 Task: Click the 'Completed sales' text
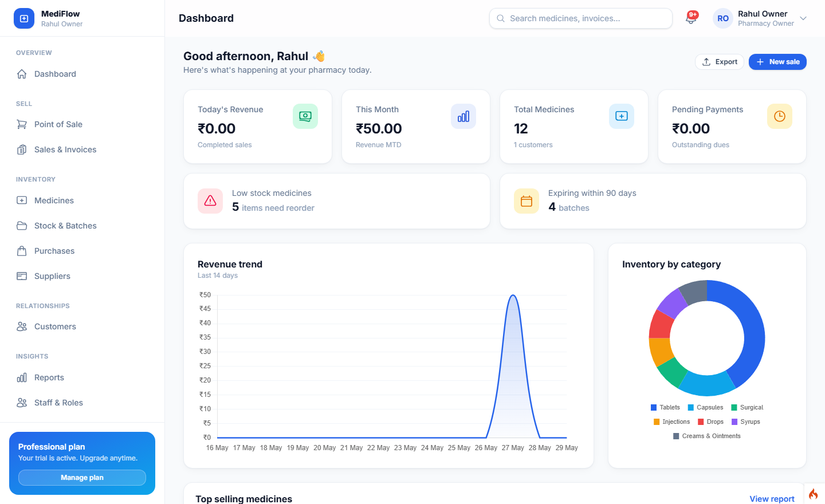225,145
